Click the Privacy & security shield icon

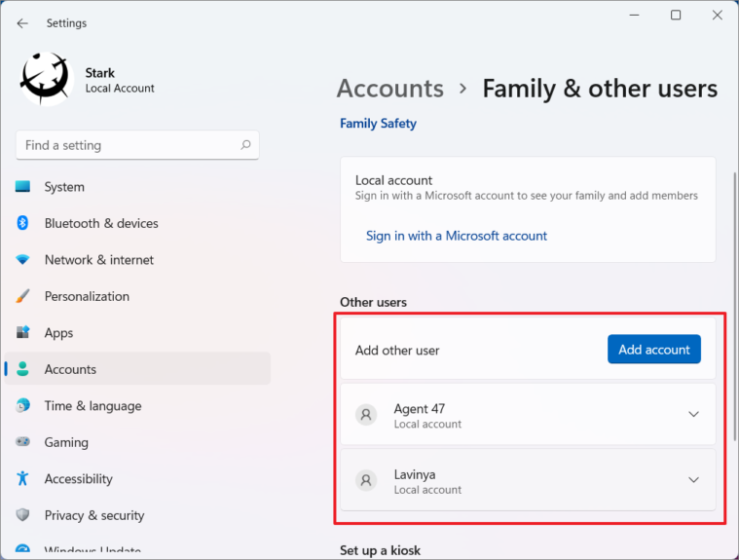click(x=22, y=515)
